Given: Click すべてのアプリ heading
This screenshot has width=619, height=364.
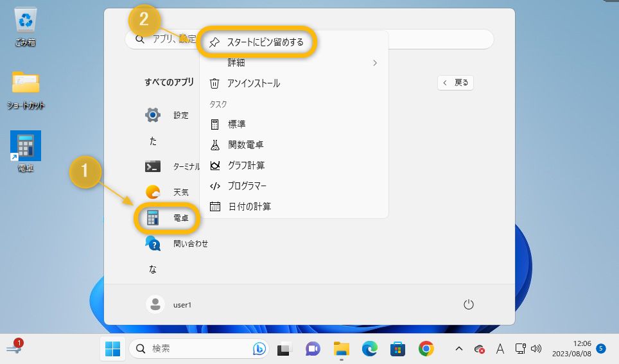Looking at the screenshot, I should 170,82.
